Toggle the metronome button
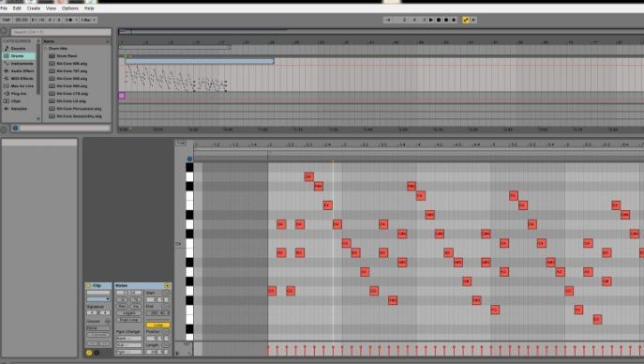The width and height of the screenshot is (644, 364). 70,20
